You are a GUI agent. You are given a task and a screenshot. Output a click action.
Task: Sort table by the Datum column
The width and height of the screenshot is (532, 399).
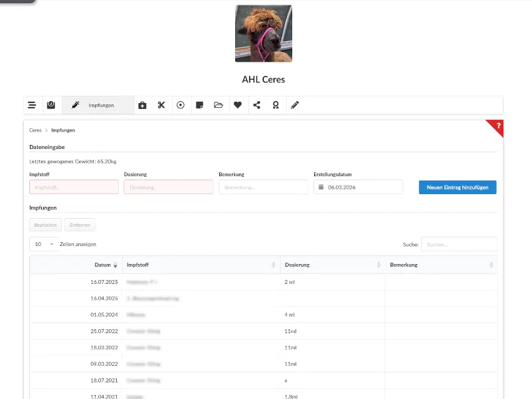[x=103, y=265]
